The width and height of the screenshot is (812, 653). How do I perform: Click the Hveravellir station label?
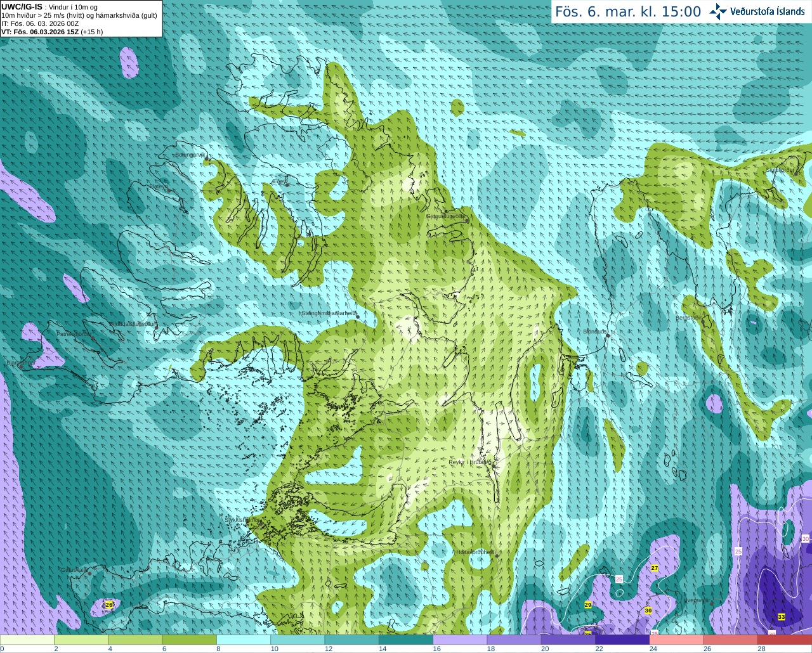(x=697, y=600)
